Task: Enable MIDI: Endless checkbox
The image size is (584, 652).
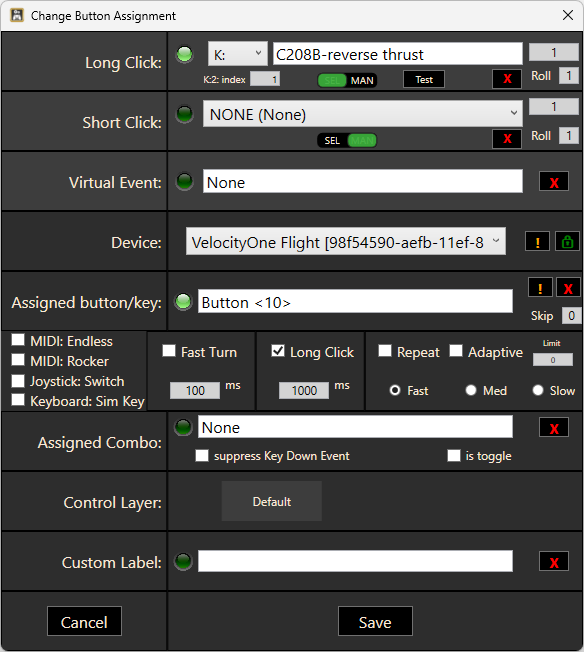Action: click(x=18, y=339)
